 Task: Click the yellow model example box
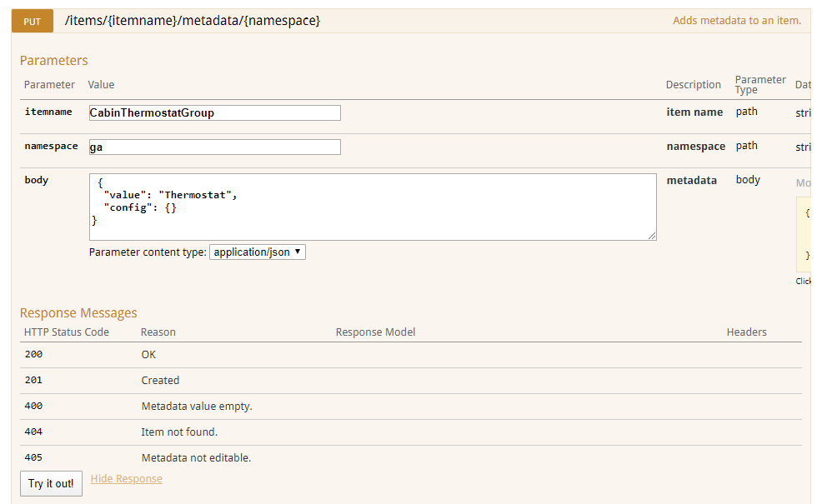point(804,234)
